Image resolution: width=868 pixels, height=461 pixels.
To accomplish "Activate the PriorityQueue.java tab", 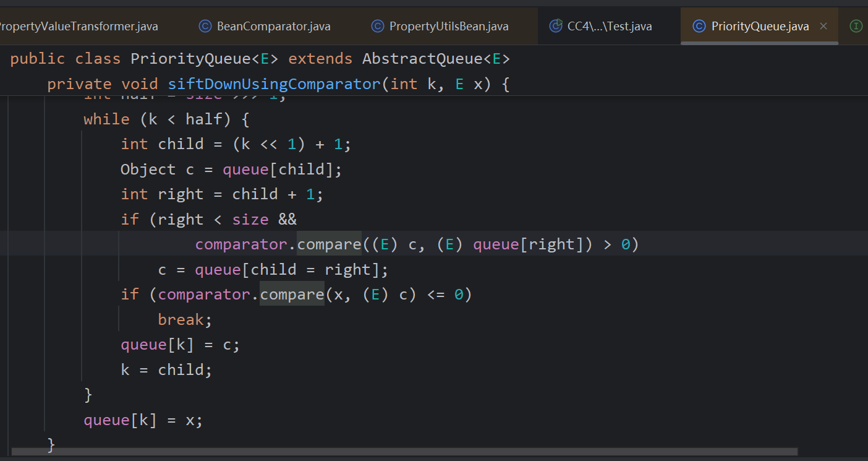I will point(760,26).
